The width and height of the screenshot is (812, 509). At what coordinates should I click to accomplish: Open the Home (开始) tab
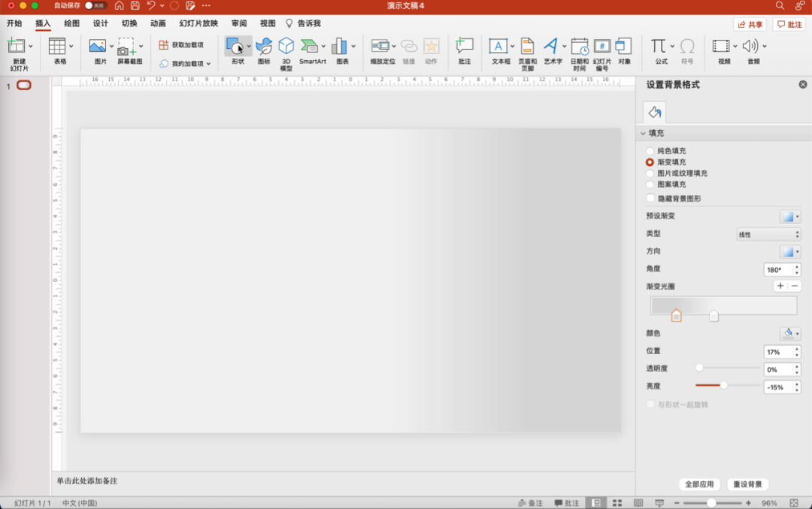click(14, 23)
